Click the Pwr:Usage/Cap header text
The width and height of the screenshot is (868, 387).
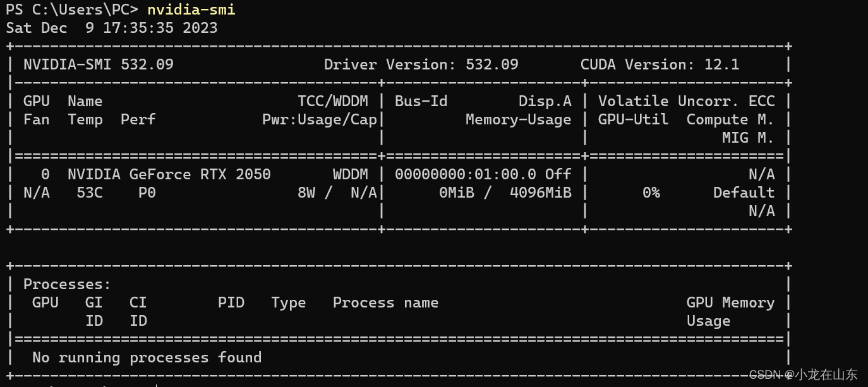tap(320, 119)
